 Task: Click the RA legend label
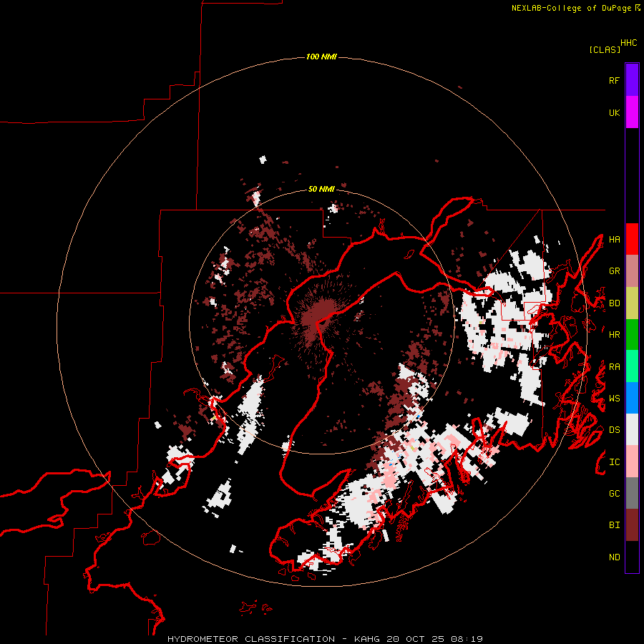pos(614,367)
